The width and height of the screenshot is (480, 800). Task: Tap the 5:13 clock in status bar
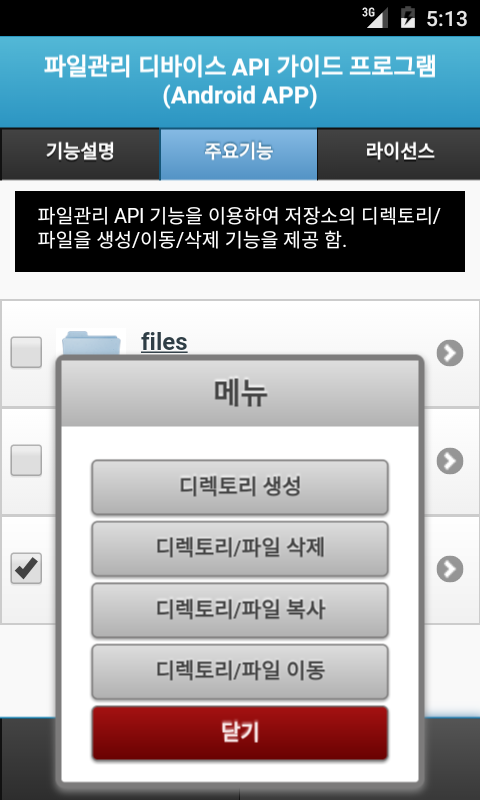(x=447, y=19)
